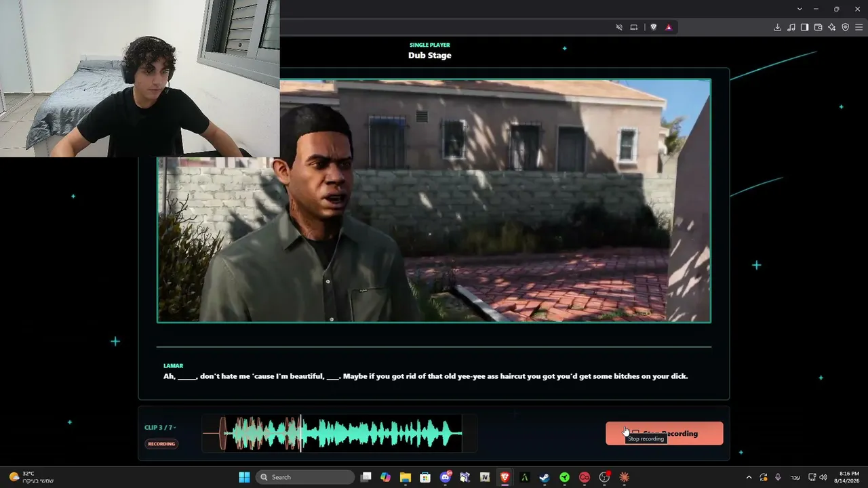Switch to Brave browser on the taskbar
This screenshot has width=868, height=488.
505,477
